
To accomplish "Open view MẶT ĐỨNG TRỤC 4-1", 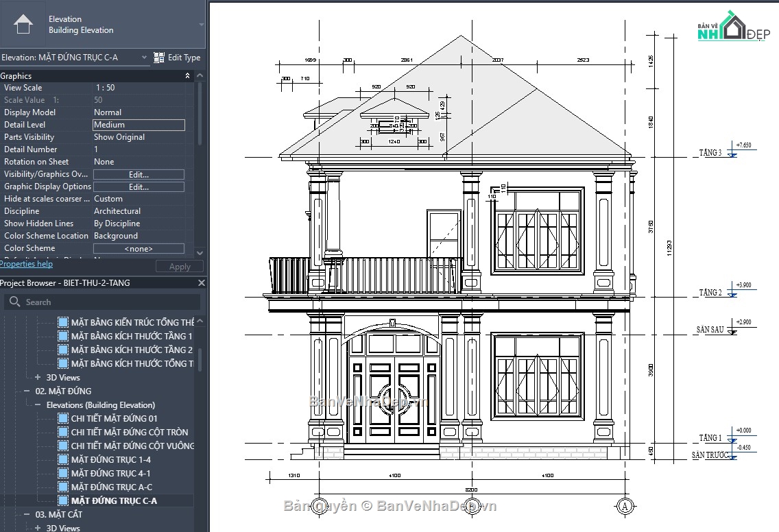I will (x=110, y=474).
